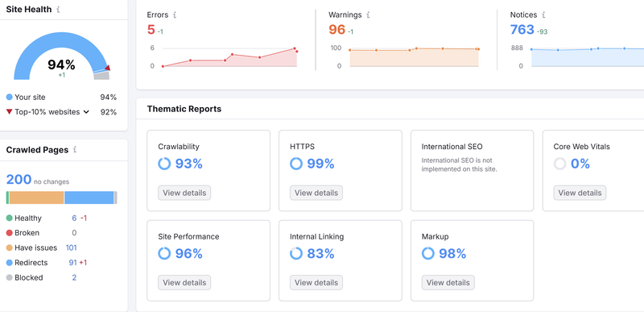644x312 pixels.
Task: Click the blue segment of crawled pages bar
Action: click(89, 198)
